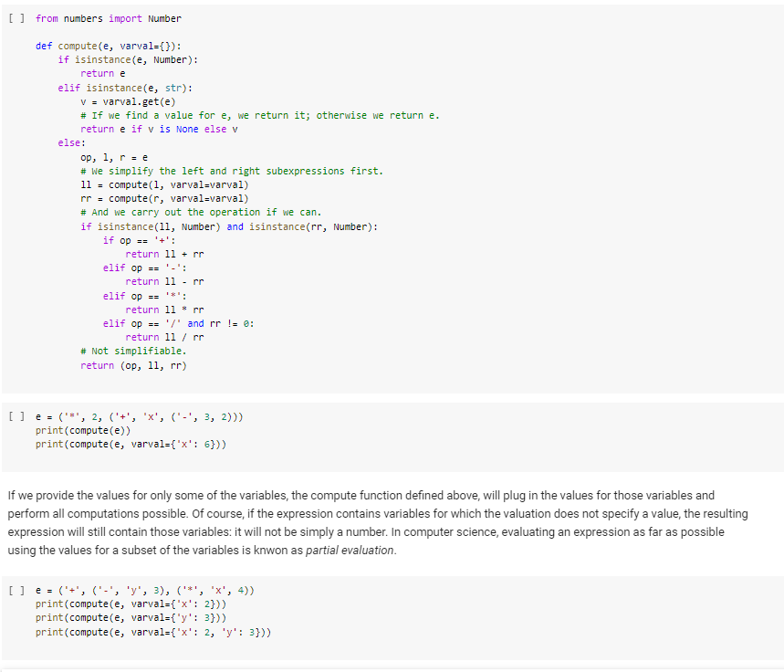Click the 'return e if v is None else v' line
The image size is (784, 672).
click(x=159, y=129)
